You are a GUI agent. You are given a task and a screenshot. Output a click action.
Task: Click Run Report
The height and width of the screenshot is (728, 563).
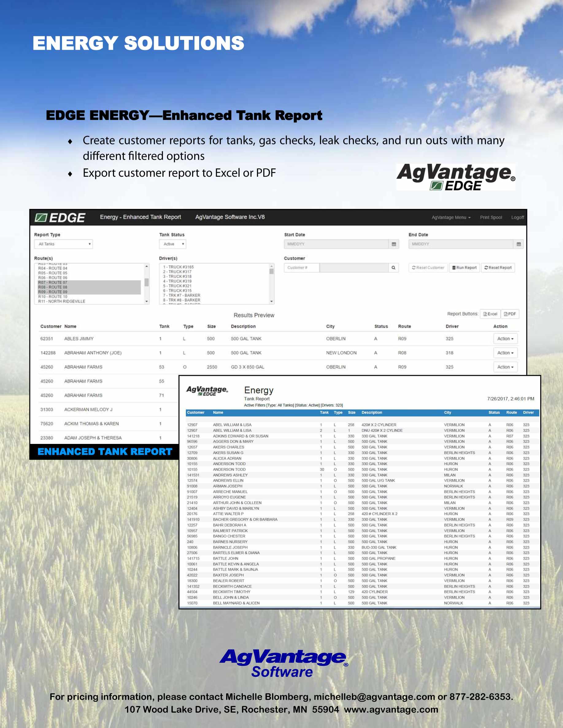464,268
